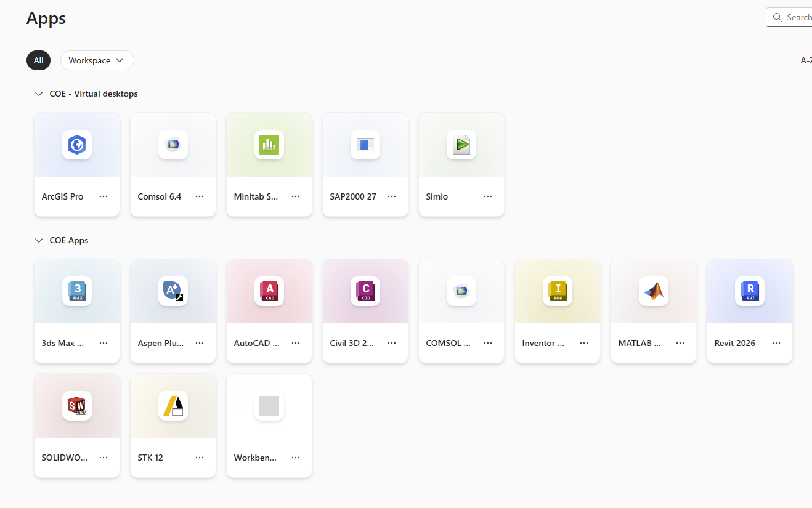812x508 pixels.
Task: Open more options for Workbench
Action: pos(296,458)
